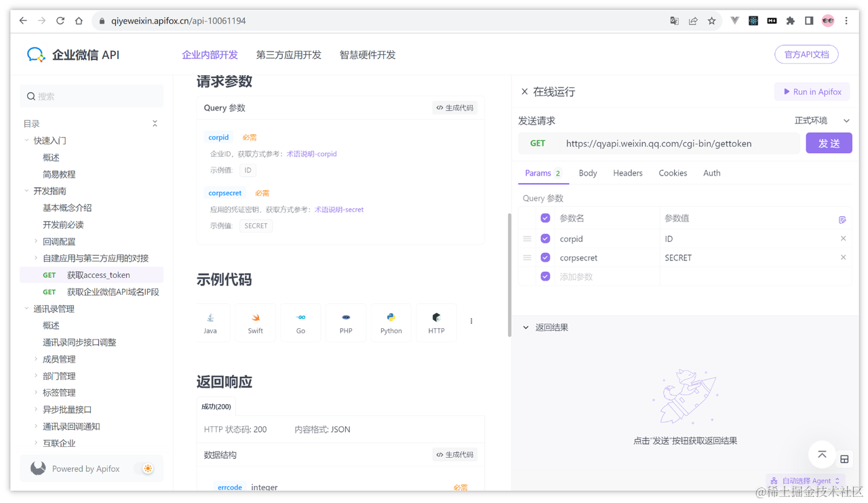Click the Run in Apifox button
The image size is (868, 503).
[812, 92]
